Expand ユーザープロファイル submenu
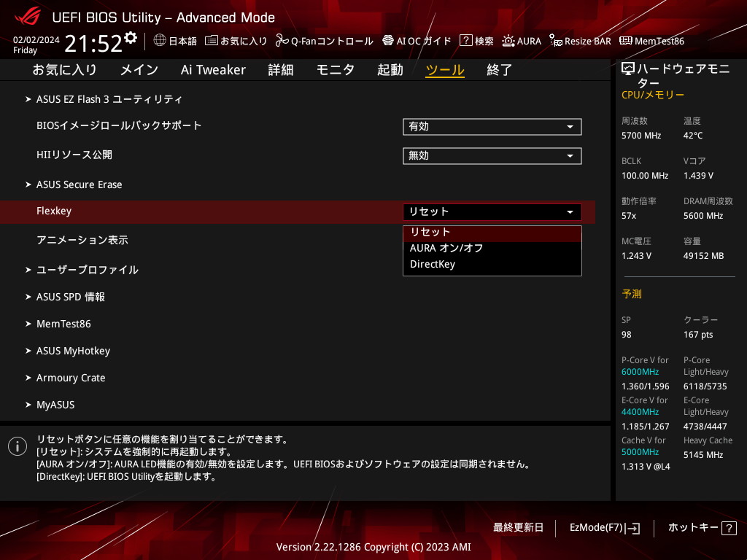747x560 pixels. click(x=87, y=270)
